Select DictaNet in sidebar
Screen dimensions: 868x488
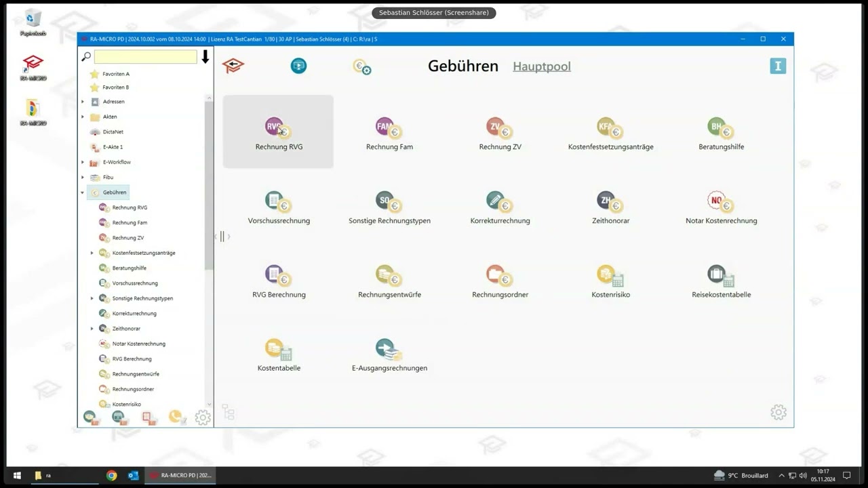coord(113,132)
